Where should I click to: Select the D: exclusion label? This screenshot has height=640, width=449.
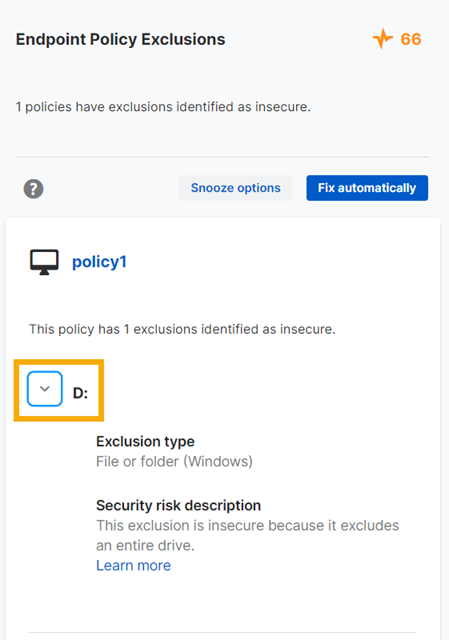80,393
